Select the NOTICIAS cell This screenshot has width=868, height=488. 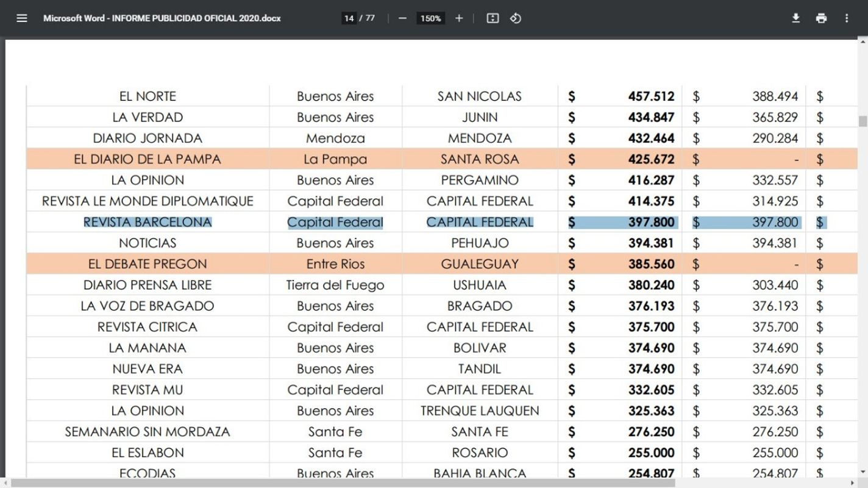pos(148,243)
